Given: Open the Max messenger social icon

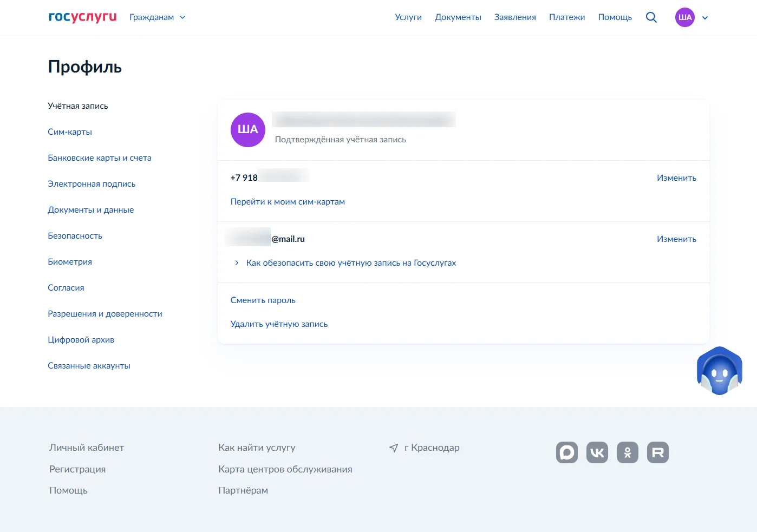Looking at the screenshot, I should pyautogui.click(x=567, y=452).
